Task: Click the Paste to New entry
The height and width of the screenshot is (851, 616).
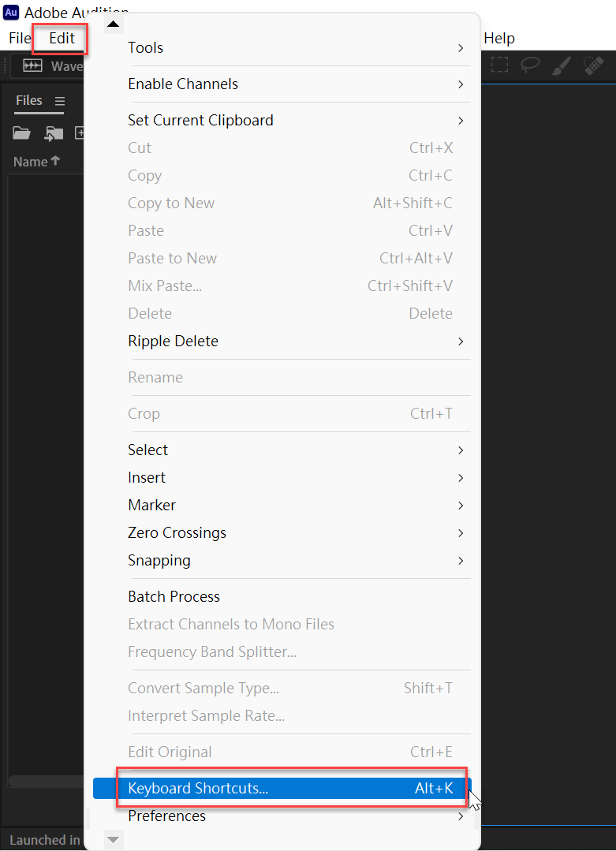Action: pos(282,259)
